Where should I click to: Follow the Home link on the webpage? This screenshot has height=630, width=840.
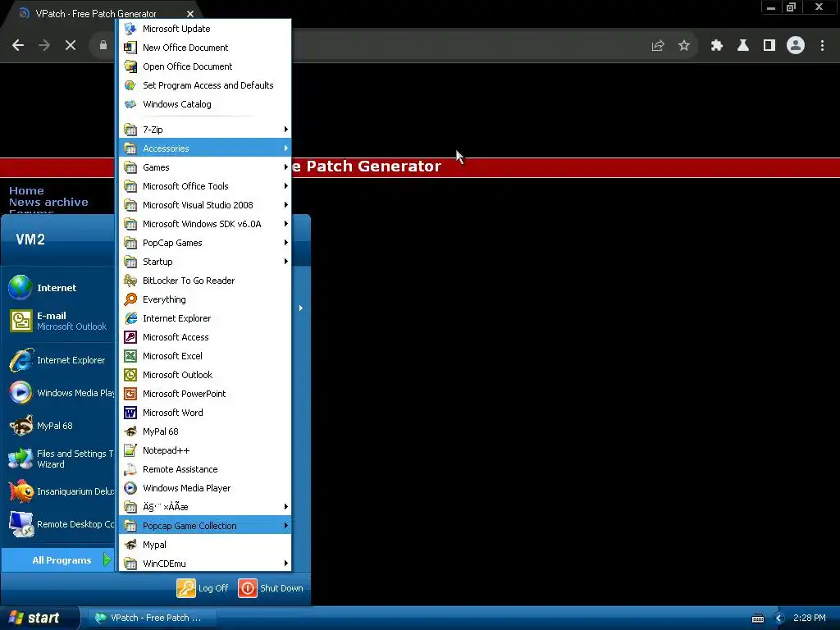(x=26, y=190)
